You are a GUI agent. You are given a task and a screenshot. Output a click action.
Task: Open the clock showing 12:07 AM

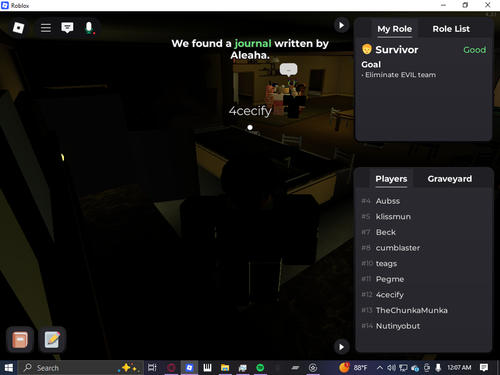pos(459,368)
